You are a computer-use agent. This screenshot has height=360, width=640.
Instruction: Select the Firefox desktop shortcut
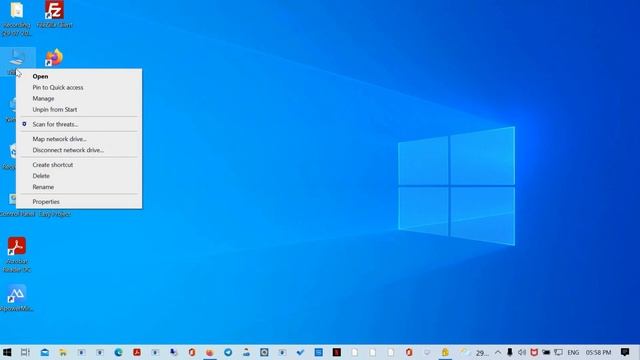(x=54, y=58)
